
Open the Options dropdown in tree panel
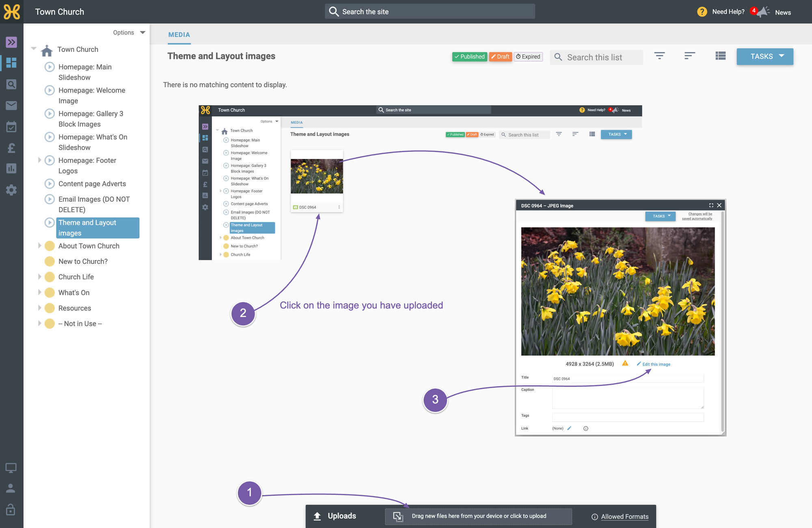tap(129, 32)
